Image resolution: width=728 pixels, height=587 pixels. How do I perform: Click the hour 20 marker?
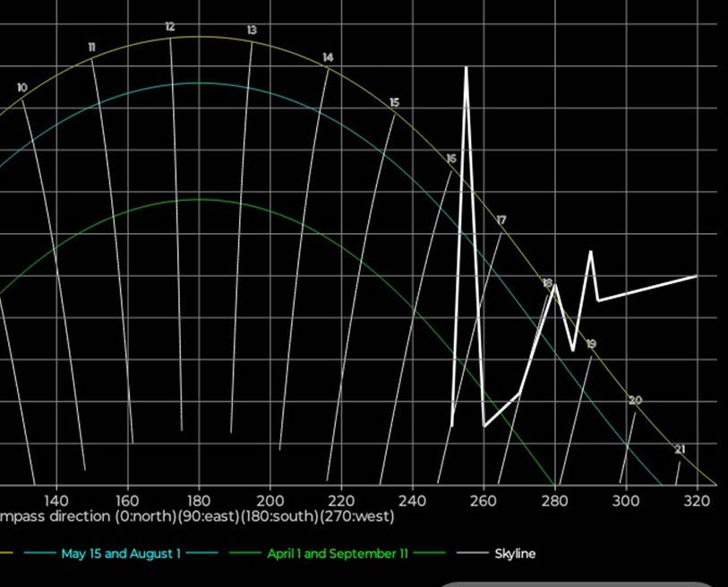coord(636,401)
